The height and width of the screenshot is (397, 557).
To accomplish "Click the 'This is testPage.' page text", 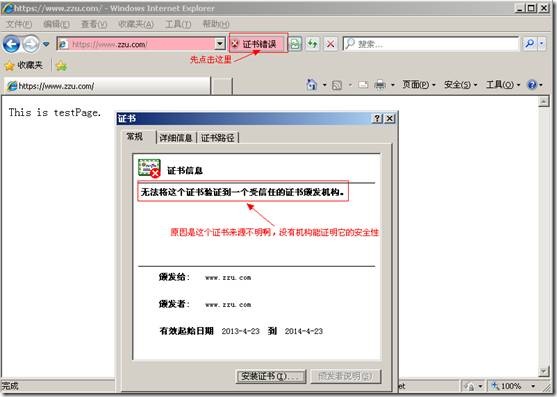I will [55, 113].
